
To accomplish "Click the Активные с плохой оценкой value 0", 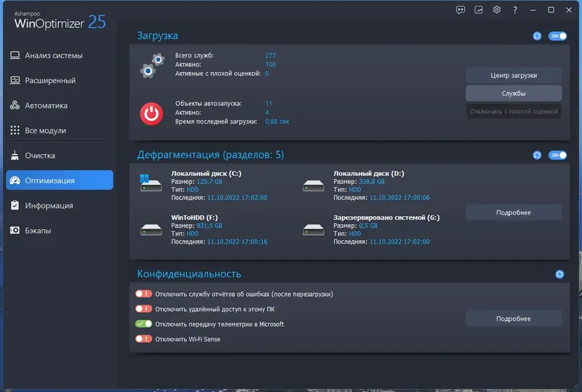I will [x=267, y=73].
